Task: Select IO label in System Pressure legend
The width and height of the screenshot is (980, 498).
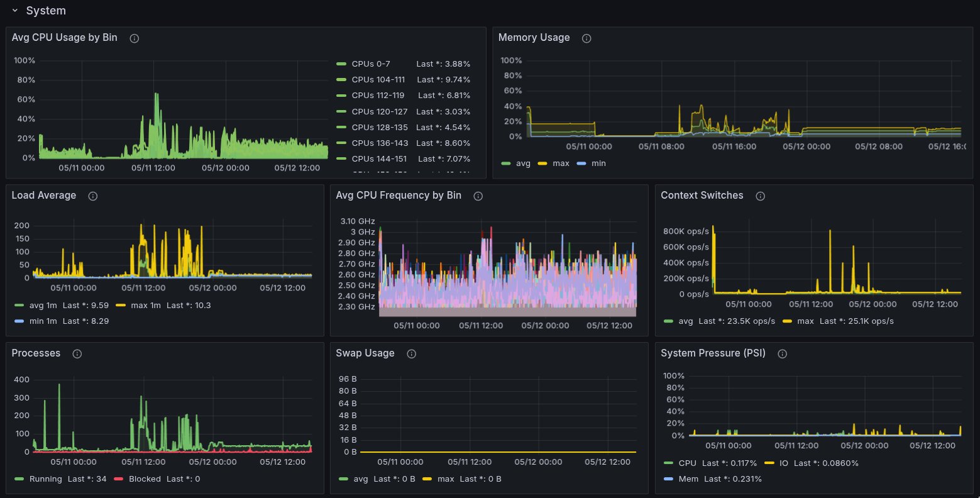Action: (x=783, y=463)
